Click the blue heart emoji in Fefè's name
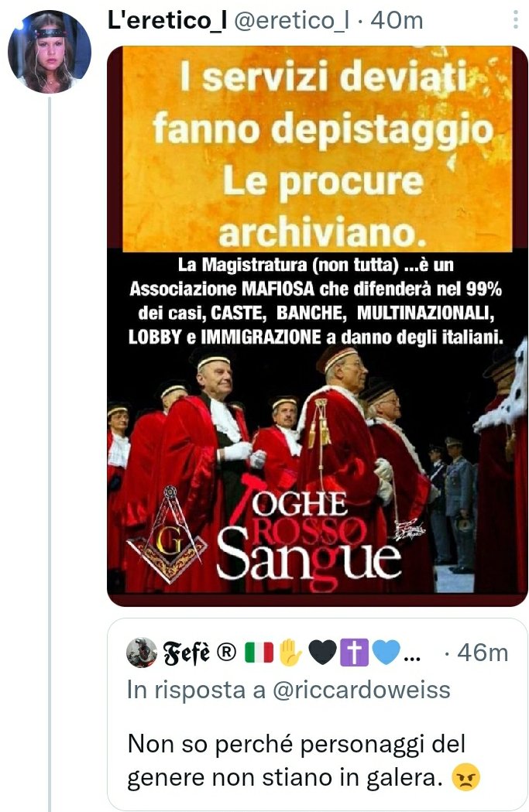The width and height of the screenshot is (529, 812). (386, 653)
